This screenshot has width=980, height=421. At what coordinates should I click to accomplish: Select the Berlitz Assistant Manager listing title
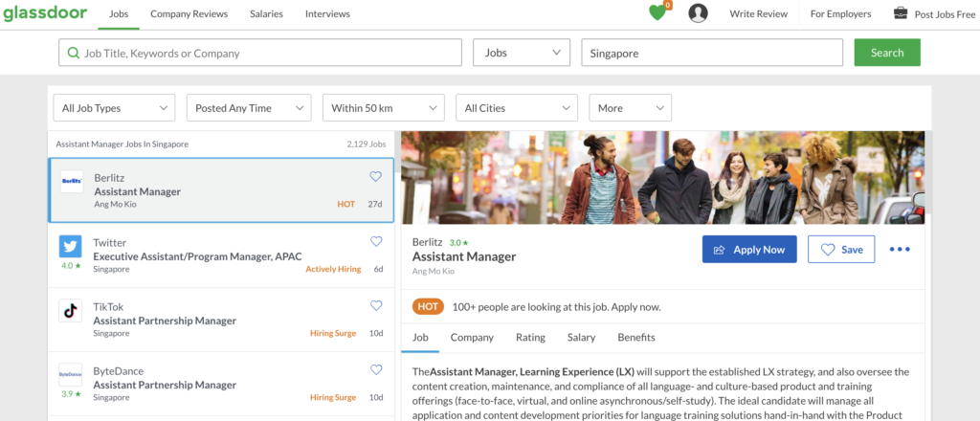coord(138,191)
